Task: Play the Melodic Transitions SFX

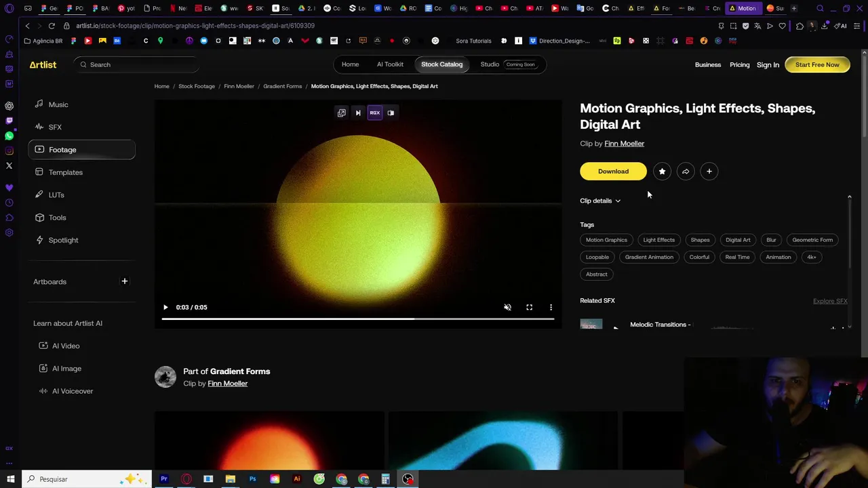Action: pyautogui.click(x=616, y=328)
